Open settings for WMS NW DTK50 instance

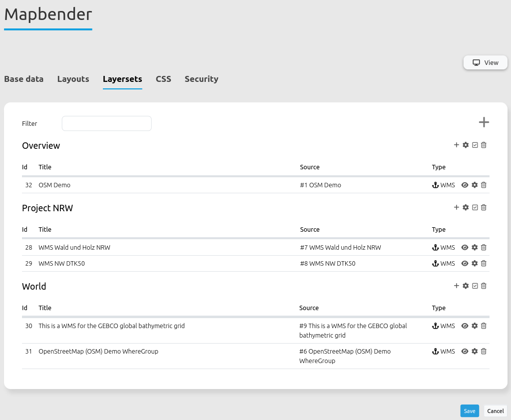pyautogui.click(x=475, y=263)
